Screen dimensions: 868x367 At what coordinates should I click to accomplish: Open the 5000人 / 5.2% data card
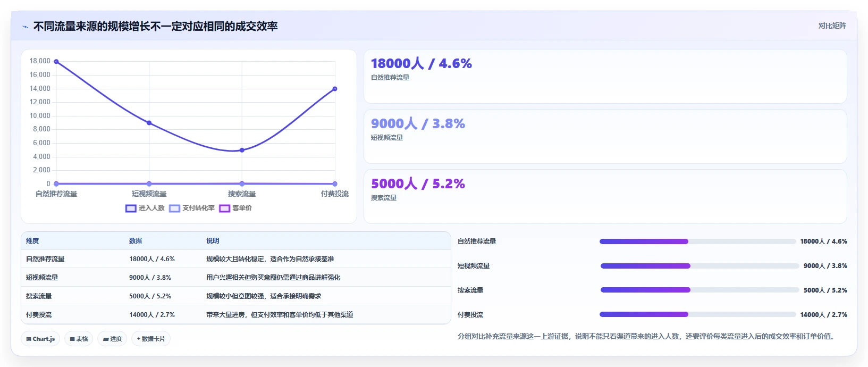(605, 197)
